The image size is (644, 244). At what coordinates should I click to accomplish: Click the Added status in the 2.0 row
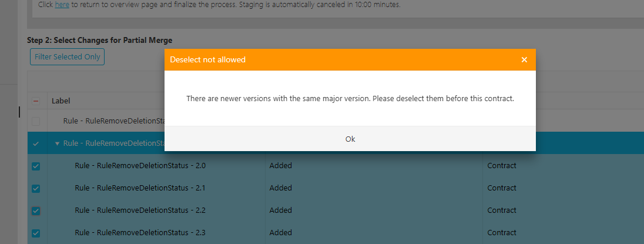pos(280,166)
